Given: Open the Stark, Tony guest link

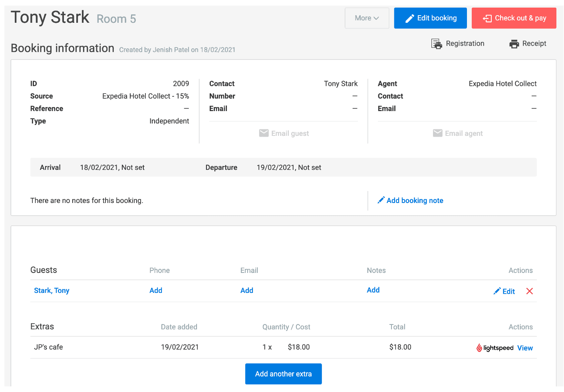Looking at the screenshot, I should 52,291.
